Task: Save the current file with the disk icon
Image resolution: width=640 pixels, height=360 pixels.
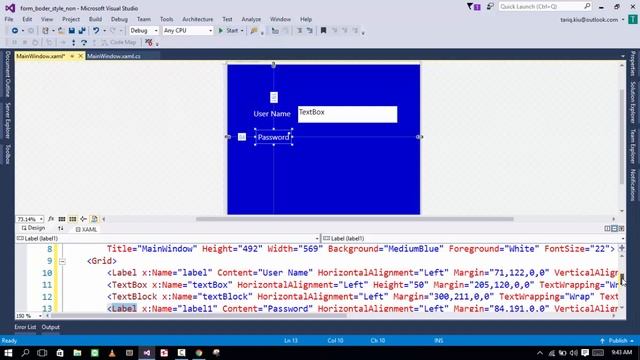Action: tap(71, 31)
